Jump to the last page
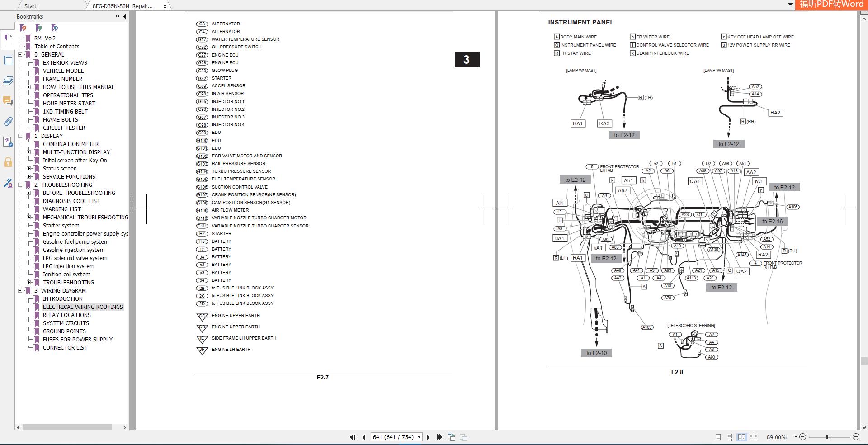The width and height of the screenshot is (868, 445). (439, 437)
